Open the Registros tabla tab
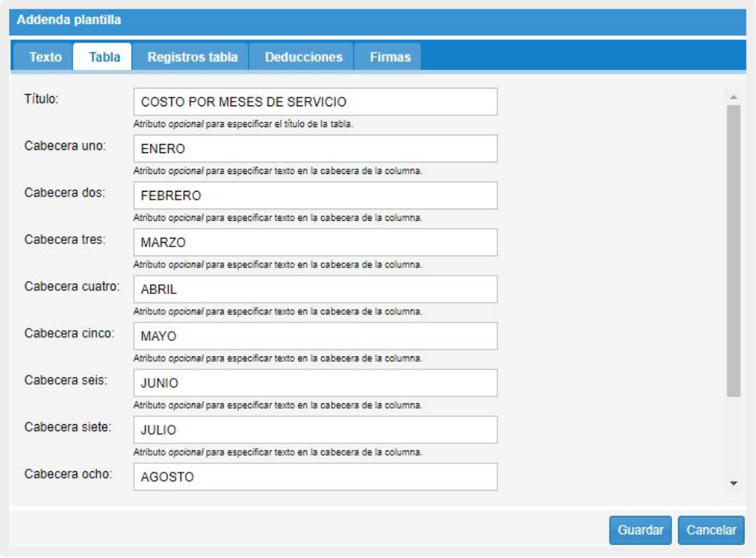 coord(192,58)
